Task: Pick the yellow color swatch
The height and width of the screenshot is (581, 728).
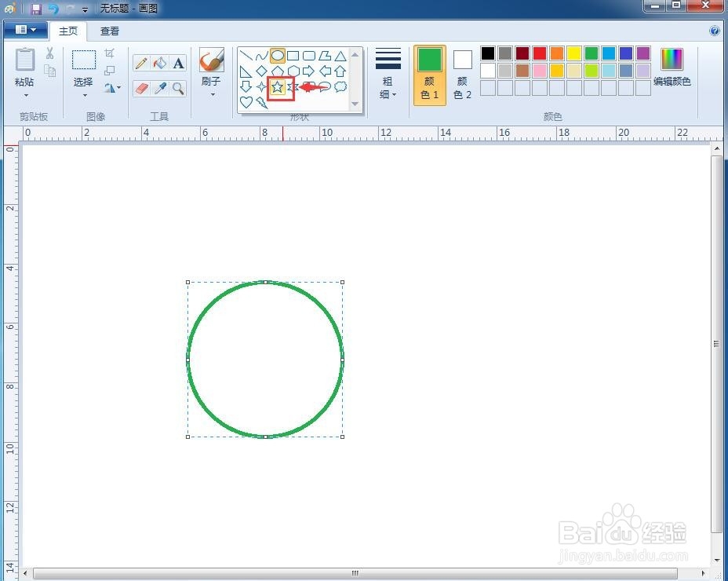Action: [x=574, y=53]
